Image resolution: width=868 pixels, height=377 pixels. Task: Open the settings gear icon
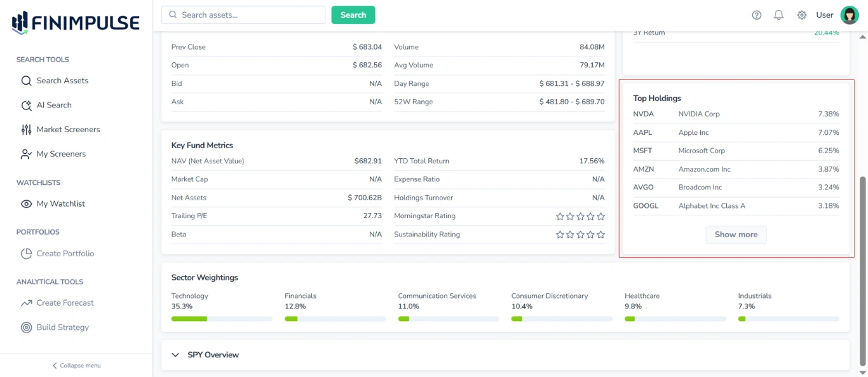tap(801, 15)
